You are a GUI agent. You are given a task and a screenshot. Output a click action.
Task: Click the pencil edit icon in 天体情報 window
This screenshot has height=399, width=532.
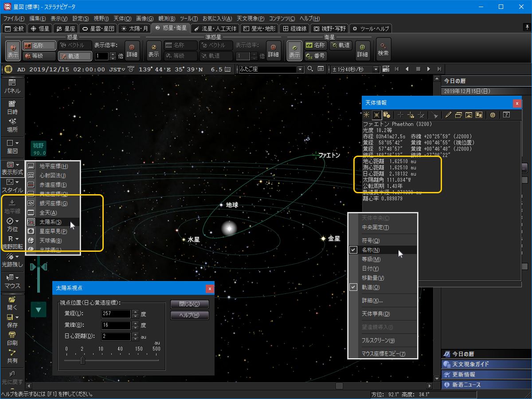(x=448, y=115)
